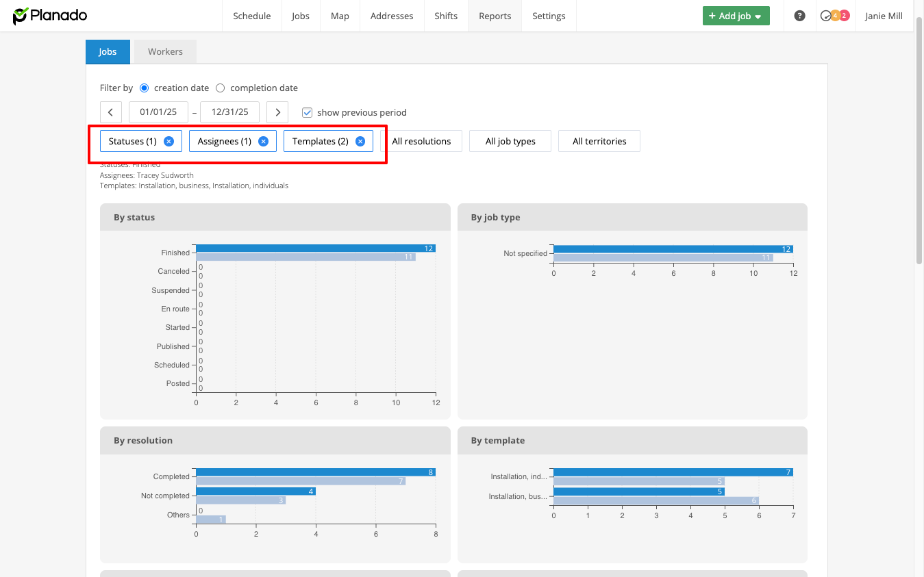Viewport: 924px width, 577px height.
Task: Open the All territories dropdown
Action: coord(599,141)
